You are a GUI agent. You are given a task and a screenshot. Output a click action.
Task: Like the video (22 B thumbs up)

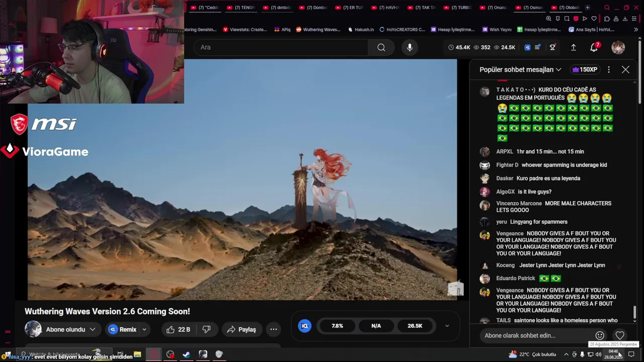[178, 329]
